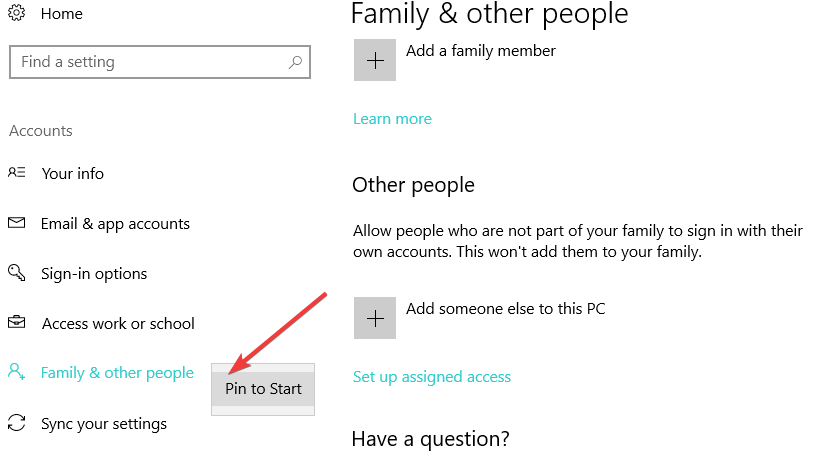813x453 pixels.
Task: Click the Add a family member label
Action: point(481,50)
